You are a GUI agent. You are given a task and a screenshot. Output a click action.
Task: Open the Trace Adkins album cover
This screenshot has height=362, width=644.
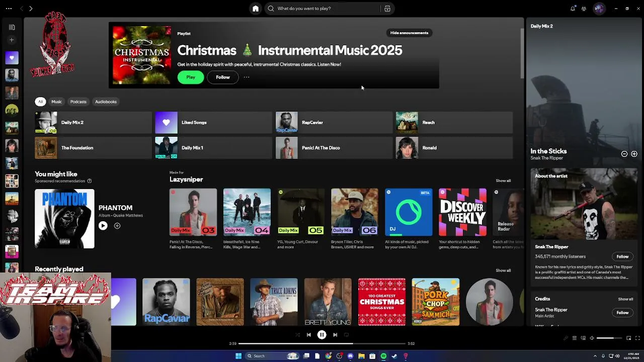(274, 302)
